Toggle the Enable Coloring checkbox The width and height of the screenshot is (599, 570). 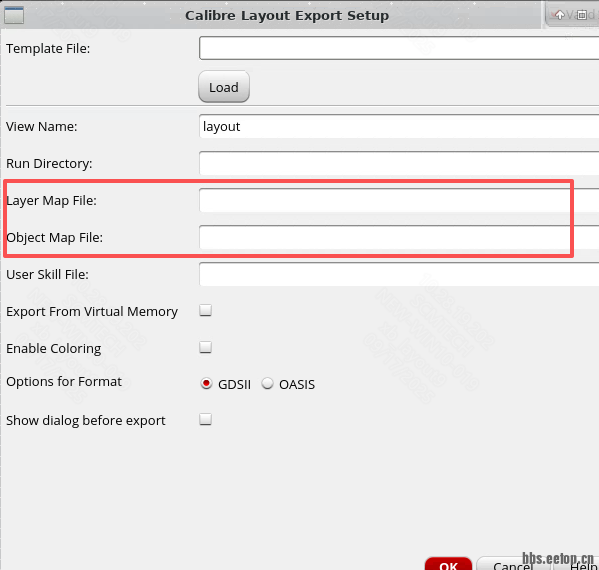[x=206, y=347]
